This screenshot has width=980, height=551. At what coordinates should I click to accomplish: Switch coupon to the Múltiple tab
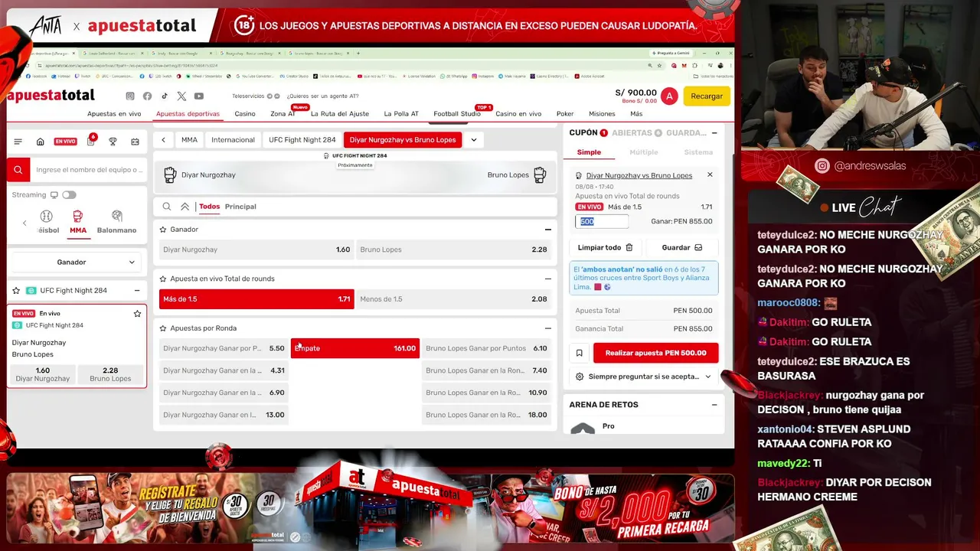pos(644,152)
